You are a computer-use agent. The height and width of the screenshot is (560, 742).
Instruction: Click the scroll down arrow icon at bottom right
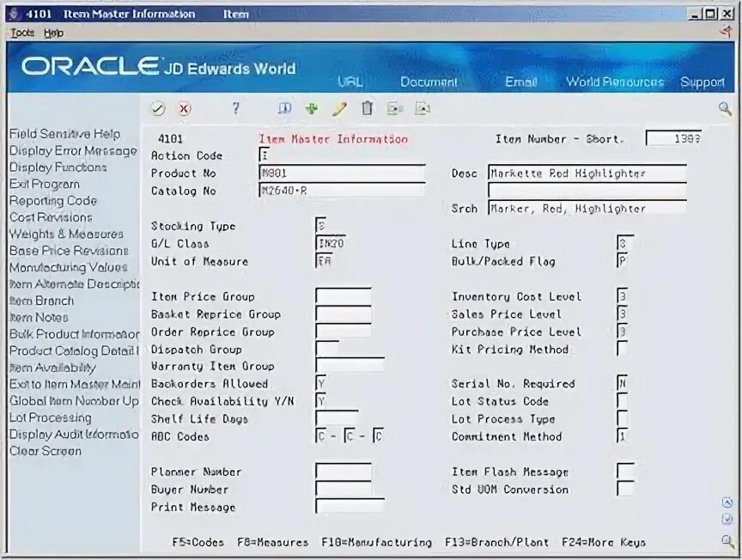click(x=727, y=520)
